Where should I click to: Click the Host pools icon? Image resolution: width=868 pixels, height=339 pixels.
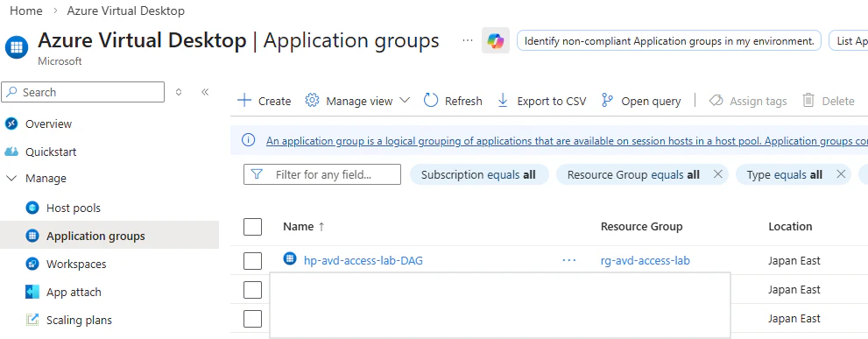pos(32,208)
